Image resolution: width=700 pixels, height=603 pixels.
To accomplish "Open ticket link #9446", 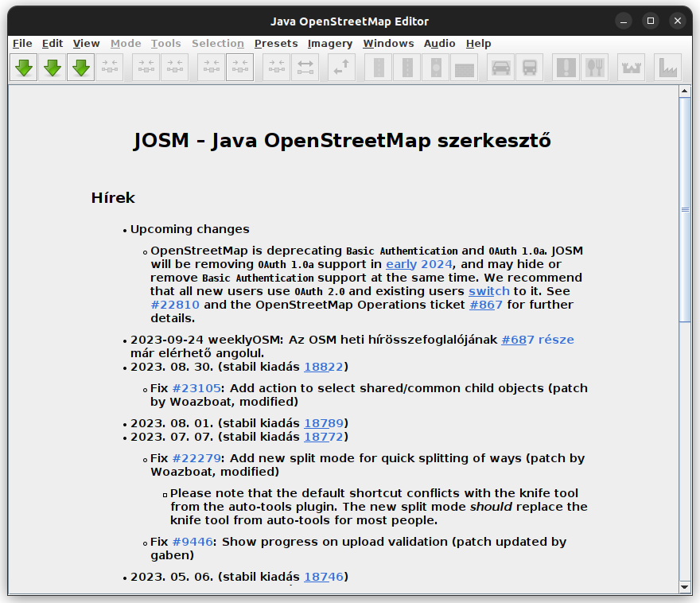I will [x=192, y=542].
